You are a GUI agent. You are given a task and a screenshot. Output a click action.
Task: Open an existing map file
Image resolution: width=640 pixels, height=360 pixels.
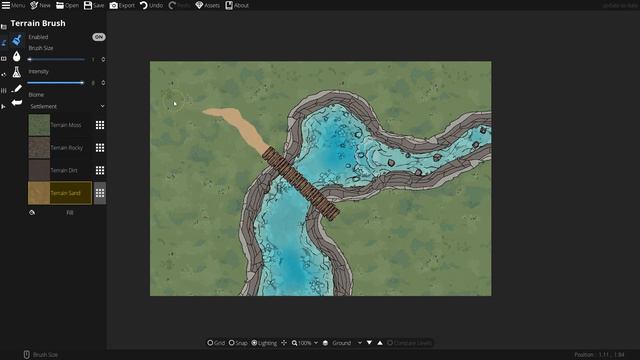tap(67, 5)
